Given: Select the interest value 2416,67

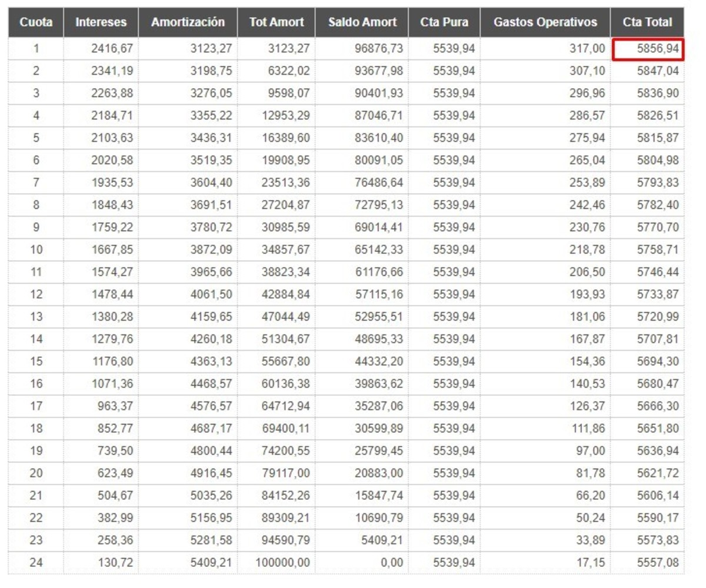Looking at the screenshot, I should pyautogui.click(x=112, y=49).
